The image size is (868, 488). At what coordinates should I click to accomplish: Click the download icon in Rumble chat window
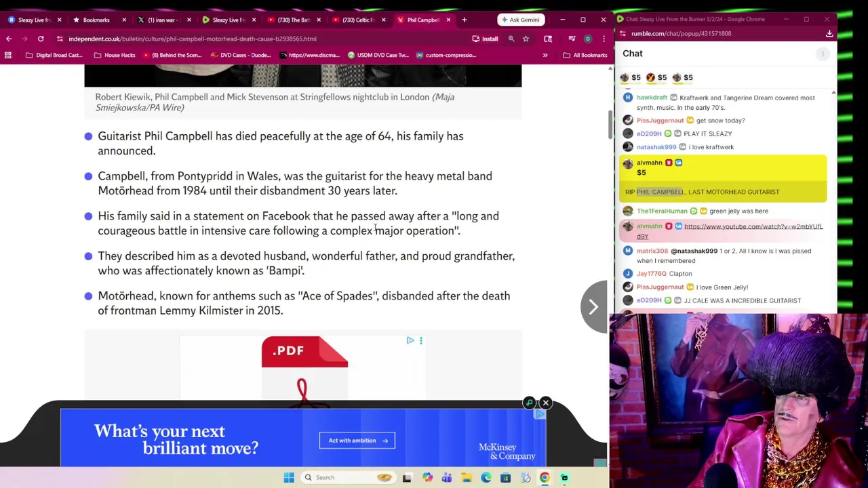click(x=829, y=33)
